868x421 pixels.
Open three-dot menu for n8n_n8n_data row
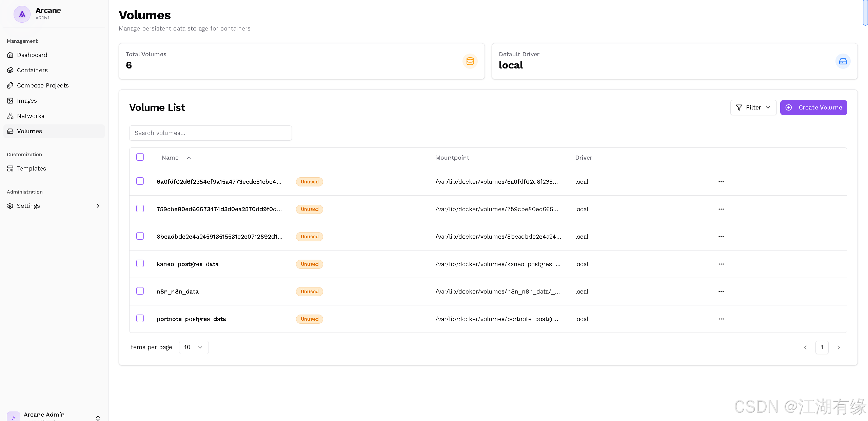(721, 292)
